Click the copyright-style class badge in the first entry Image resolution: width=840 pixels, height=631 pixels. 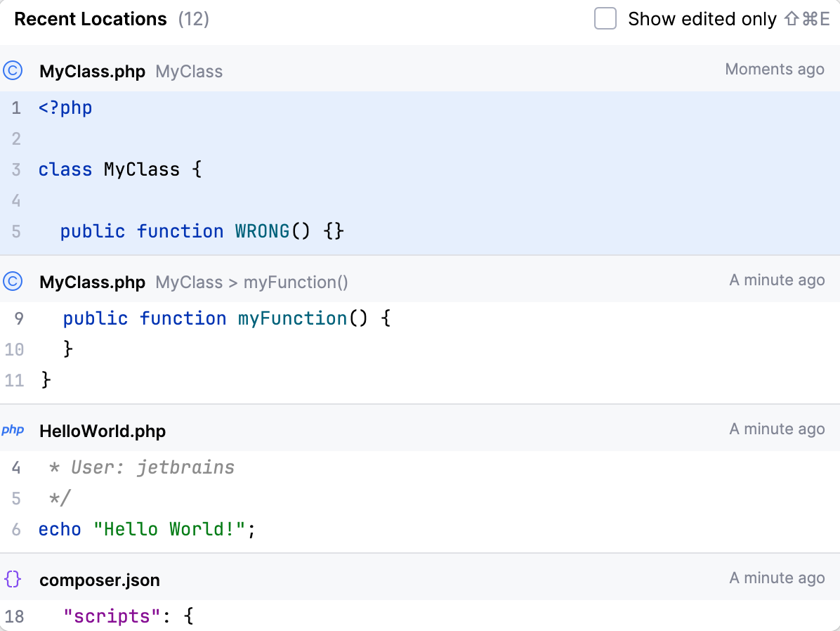(13, 70)
